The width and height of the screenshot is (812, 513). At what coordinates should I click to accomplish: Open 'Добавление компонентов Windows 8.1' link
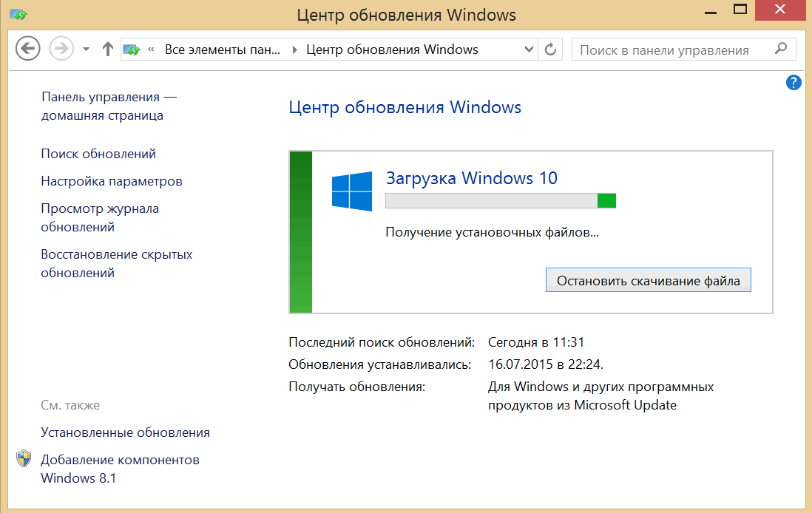tap(120, 469)
